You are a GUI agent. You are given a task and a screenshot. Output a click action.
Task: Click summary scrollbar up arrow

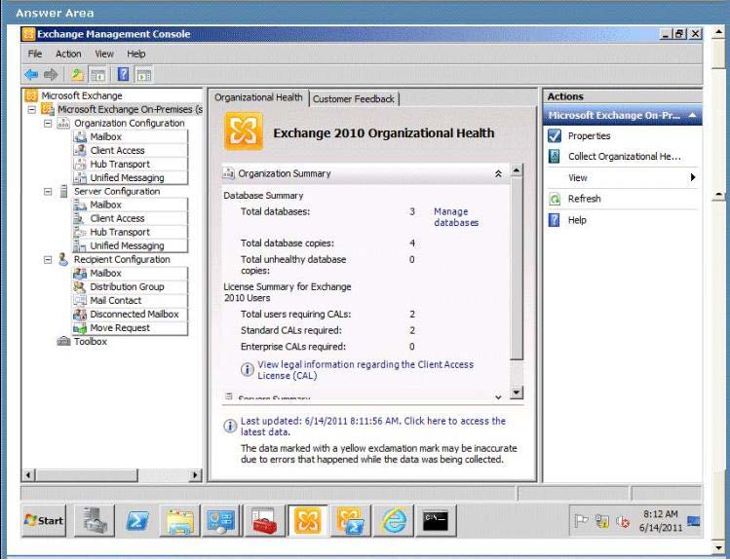click(517, 170)
